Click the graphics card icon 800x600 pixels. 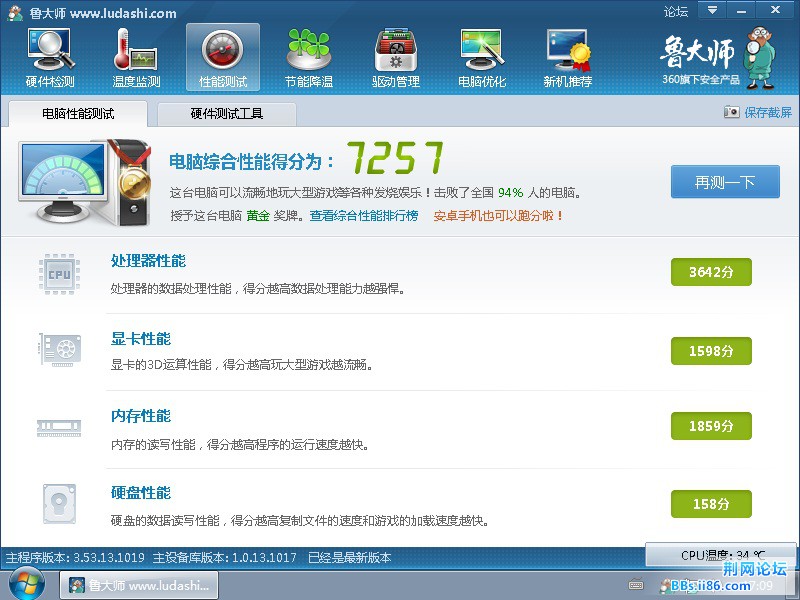[60, 350]
